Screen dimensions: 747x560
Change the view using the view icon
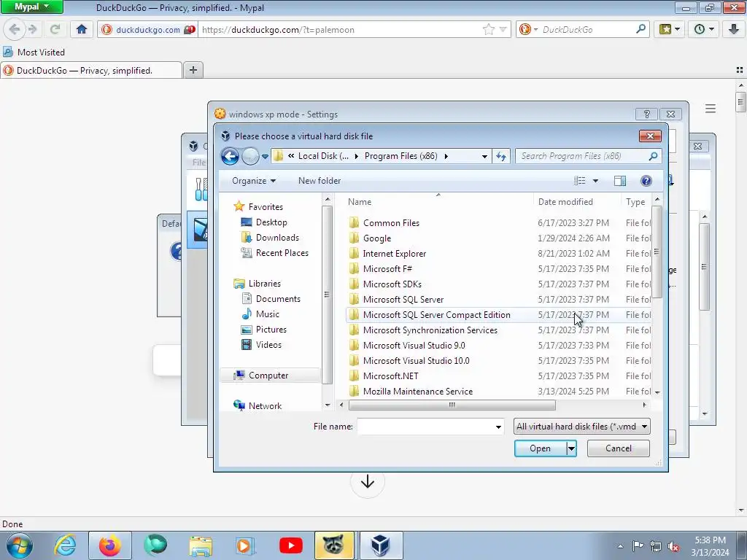click(x=579, y=181)
